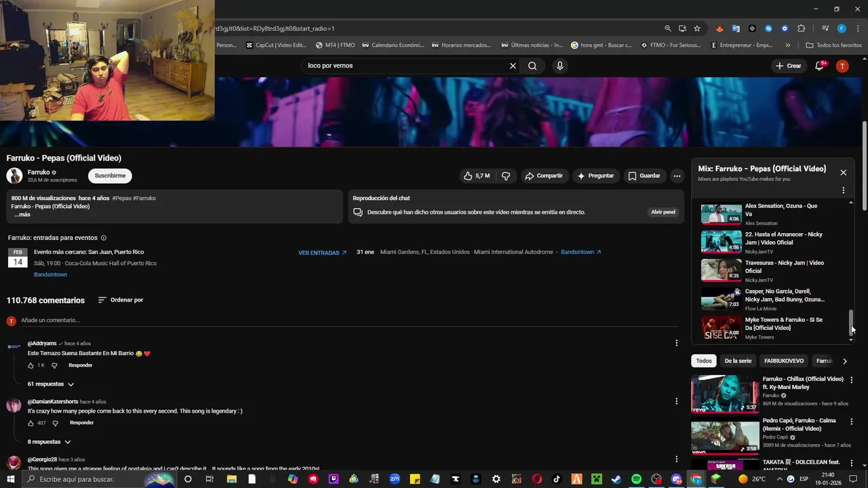Screen dimensions: 868x488
Task: Open Bandsintown link under San Juan event
Action: [x=50, y=274]
